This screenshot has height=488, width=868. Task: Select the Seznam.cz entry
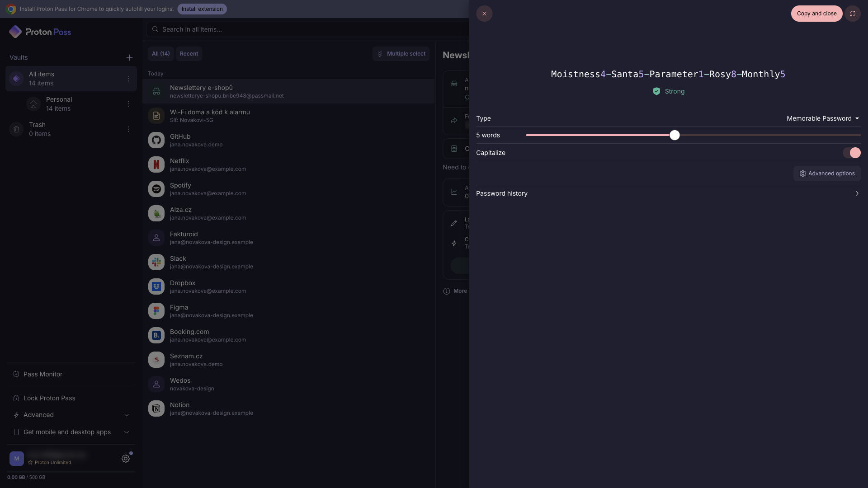pyautogui.click(x=288, y=360)
